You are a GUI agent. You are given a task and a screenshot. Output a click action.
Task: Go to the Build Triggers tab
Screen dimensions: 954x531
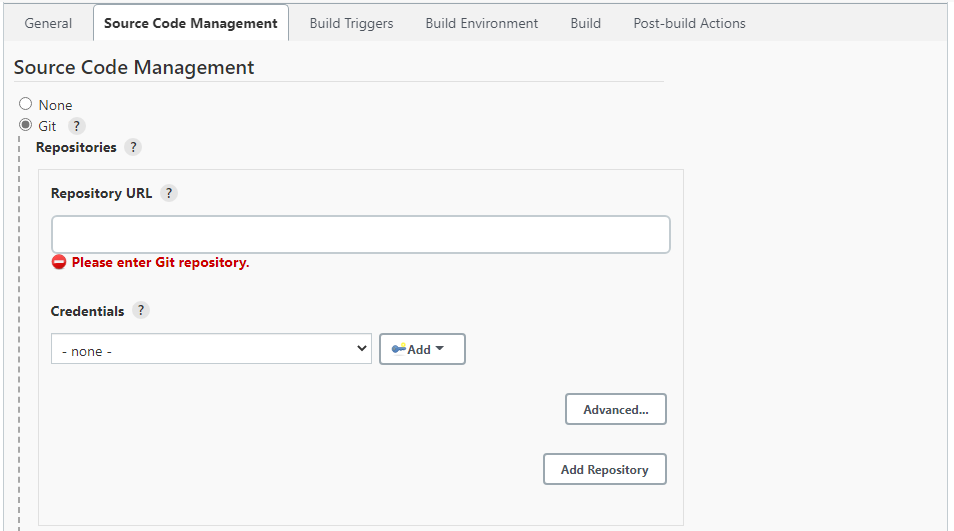pyautogui.click(x=351, y=23)
